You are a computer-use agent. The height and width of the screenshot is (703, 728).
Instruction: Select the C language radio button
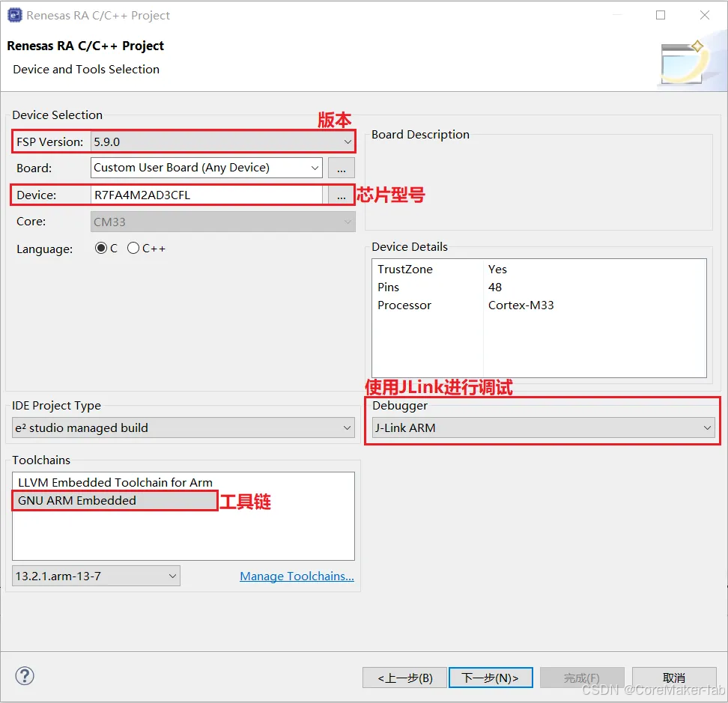click(x=101, y=249)
